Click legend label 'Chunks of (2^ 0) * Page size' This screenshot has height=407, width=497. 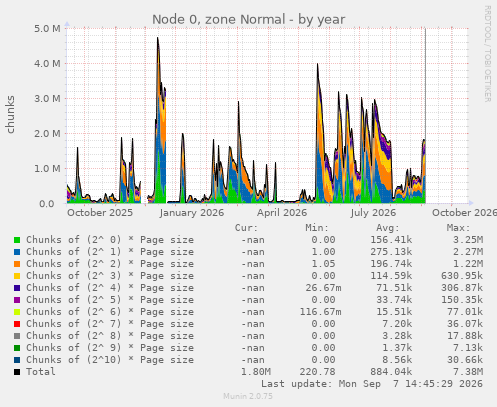110,240
